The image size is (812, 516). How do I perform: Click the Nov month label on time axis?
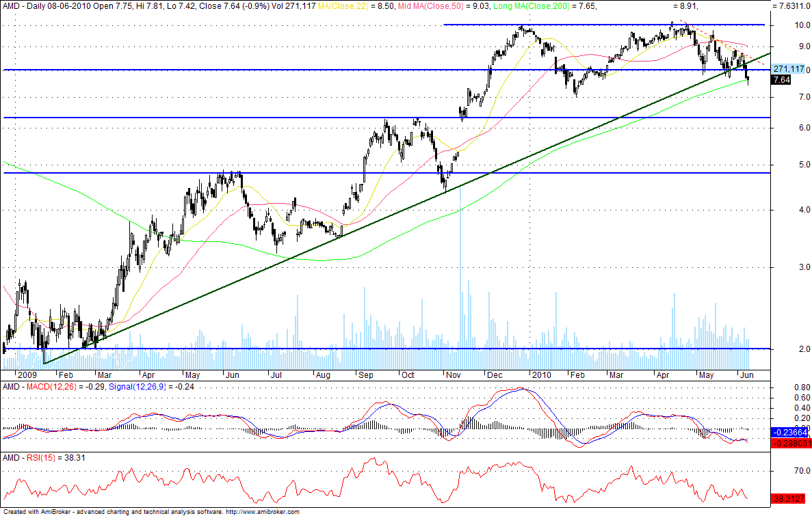pyautogui.click(x=453, y=375)
